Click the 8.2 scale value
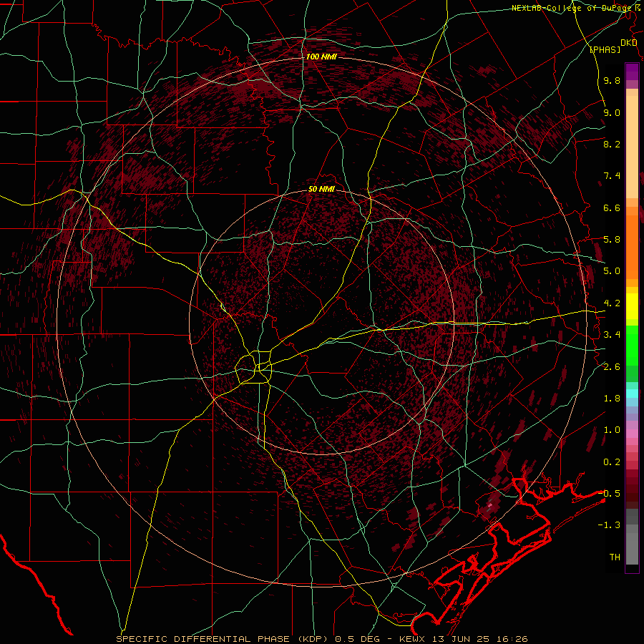Screen dimensions: 644x644 (612, 144)
